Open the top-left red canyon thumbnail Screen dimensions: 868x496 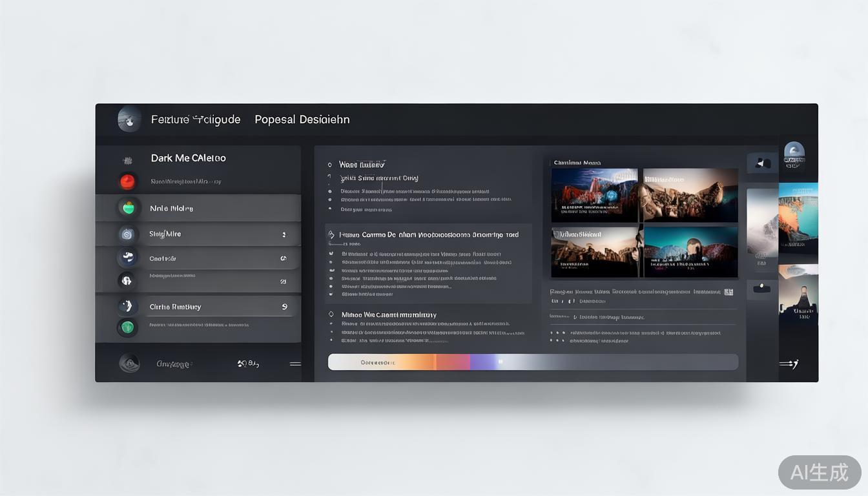click(x=594, y=195)
